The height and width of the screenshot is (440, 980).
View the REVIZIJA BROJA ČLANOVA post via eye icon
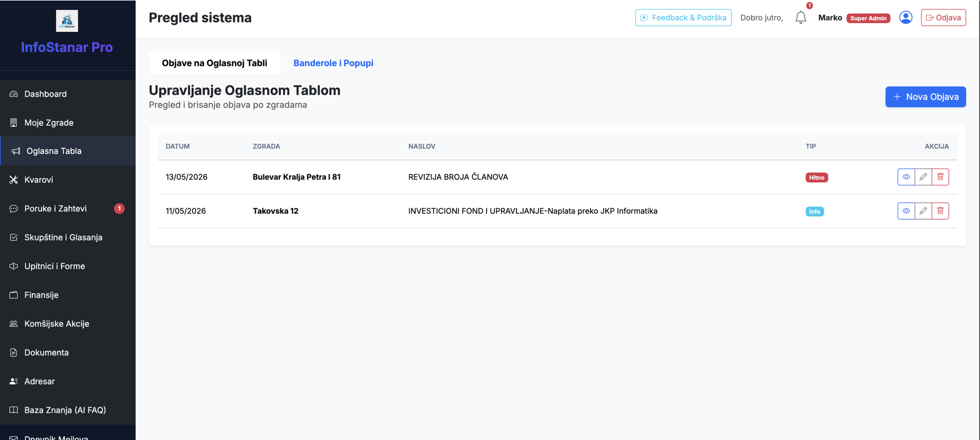click(x=906, y=177)
